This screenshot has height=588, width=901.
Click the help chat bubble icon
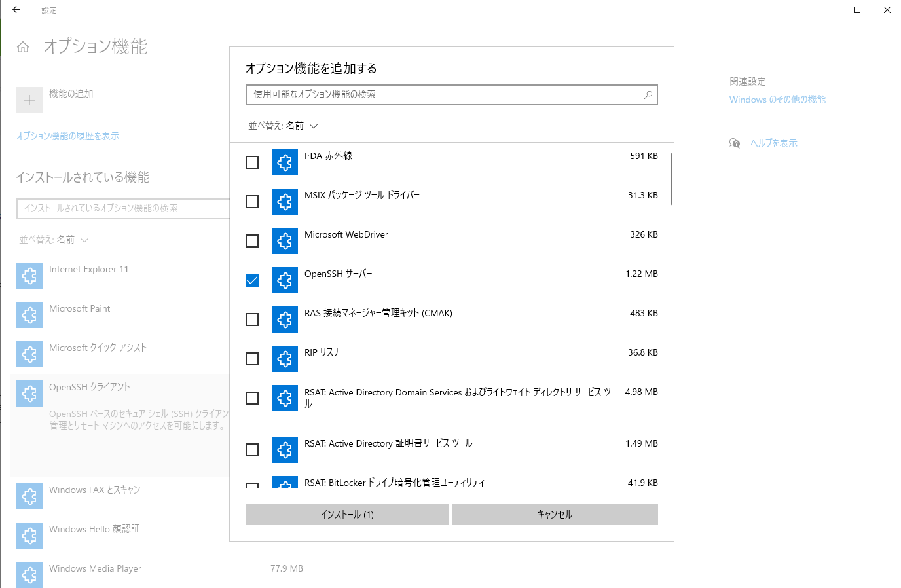pyautogui.click(x=735, y=143)
